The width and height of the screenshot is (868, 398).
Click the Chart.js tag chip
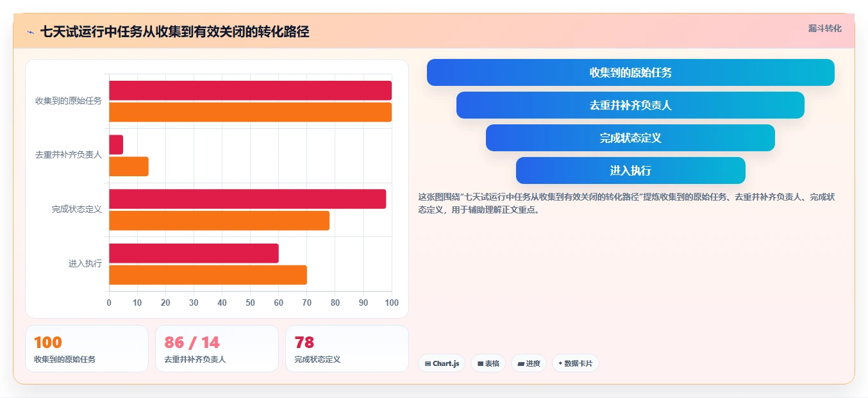coord(442,363)
